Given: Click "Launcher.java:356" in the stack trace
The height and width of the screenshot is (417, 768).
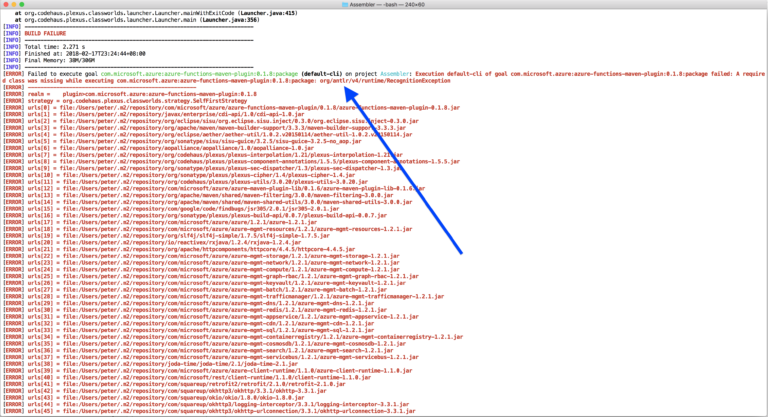Looking at the screenshot, I should point(231,20).
